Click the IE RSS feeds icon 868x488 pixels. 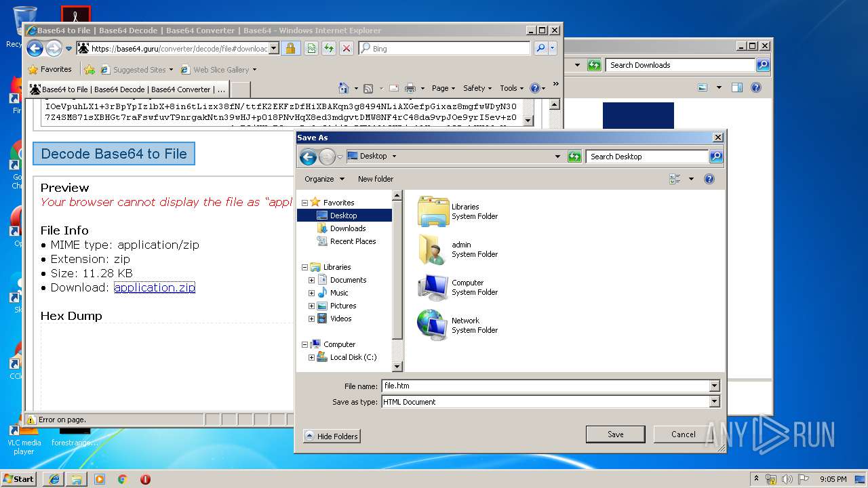pyautogui.click(x=368, y=88)
